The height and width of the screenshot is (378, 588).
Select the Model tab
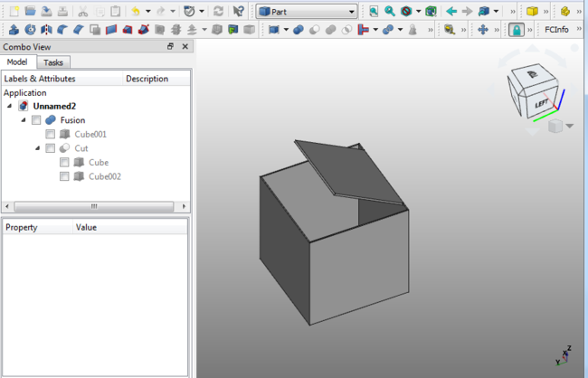point(17,62)
